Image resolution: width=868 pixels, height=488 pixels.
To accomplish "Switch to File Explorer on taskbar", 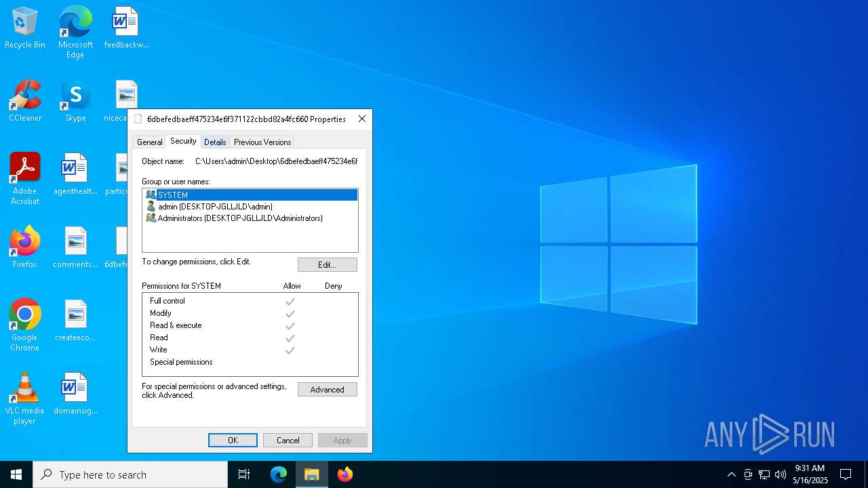I will coord(312,474).
